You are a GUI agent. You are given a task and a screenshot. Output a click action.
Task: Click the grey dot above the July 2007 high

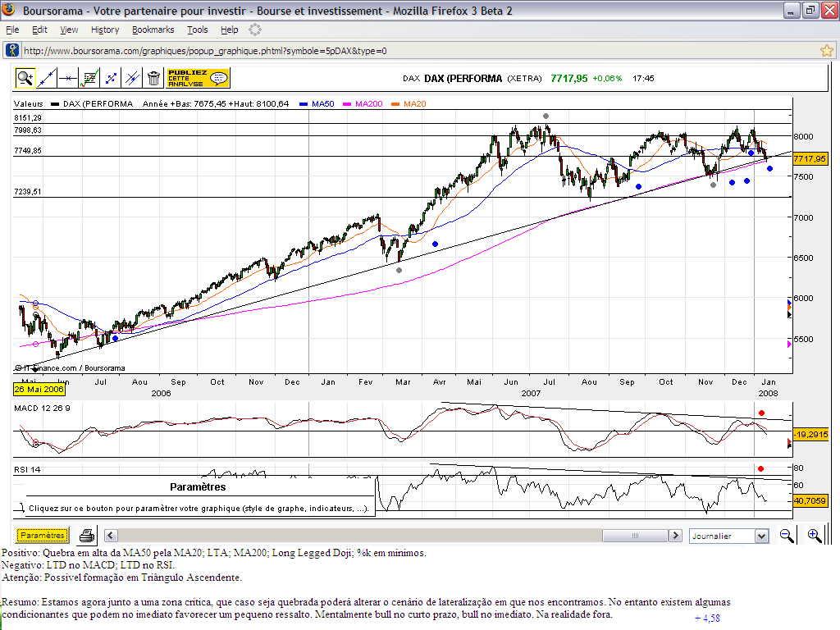click(x=546, y=116)
